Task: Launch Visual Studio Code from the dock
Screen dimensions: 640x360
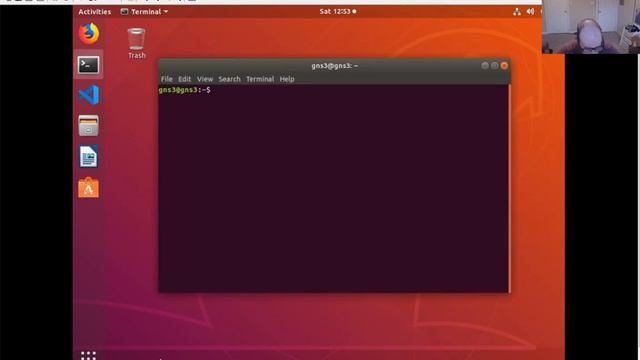Action: (x=89, y=95)
